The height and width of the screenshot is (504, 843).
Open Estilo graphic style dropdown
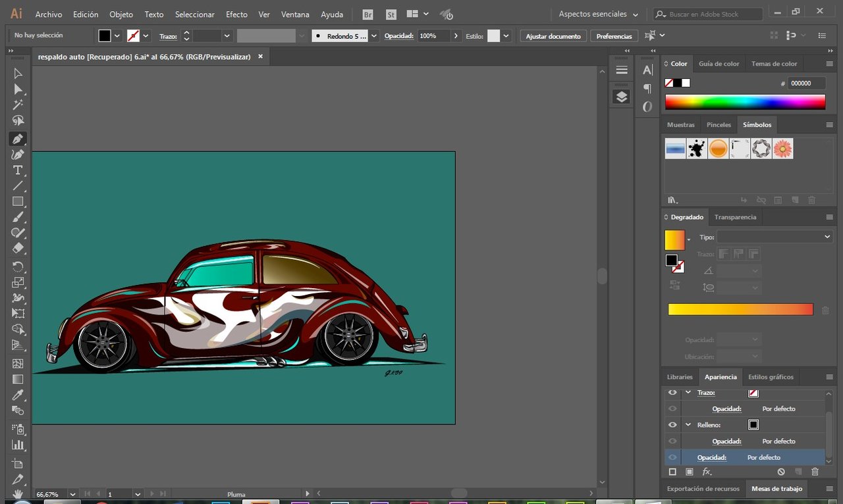[506, 36]
